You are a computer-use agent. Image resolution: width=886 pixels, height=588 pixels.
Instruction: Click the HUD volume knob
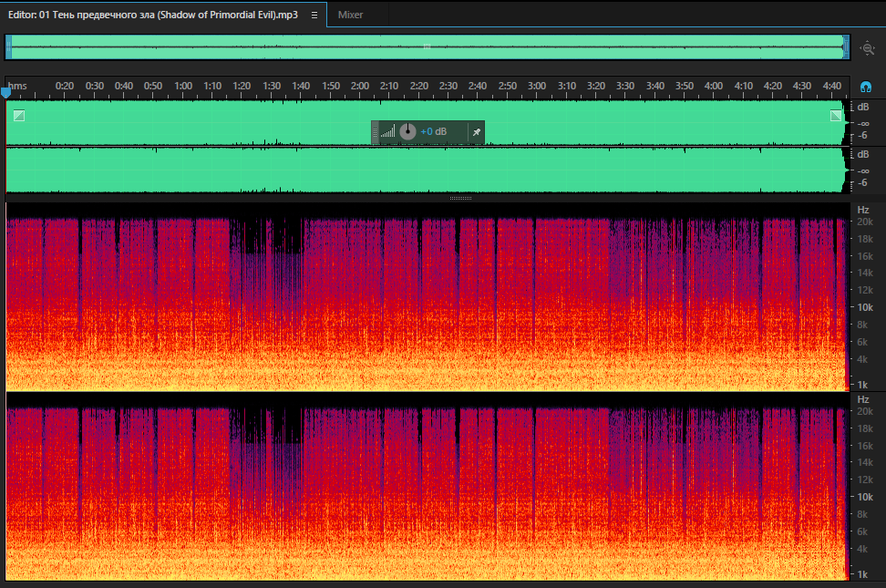(x=407, y=132)
